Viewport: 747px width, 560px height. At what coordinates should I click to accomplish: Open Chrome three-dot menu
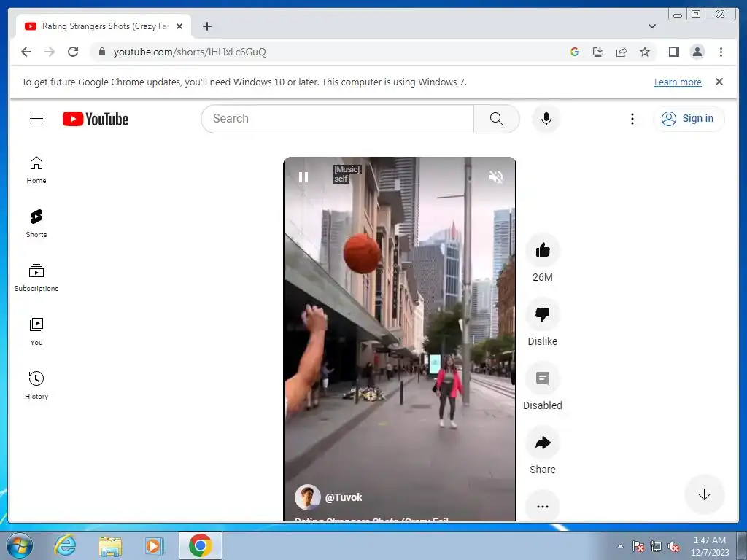(x=721, y=52)
